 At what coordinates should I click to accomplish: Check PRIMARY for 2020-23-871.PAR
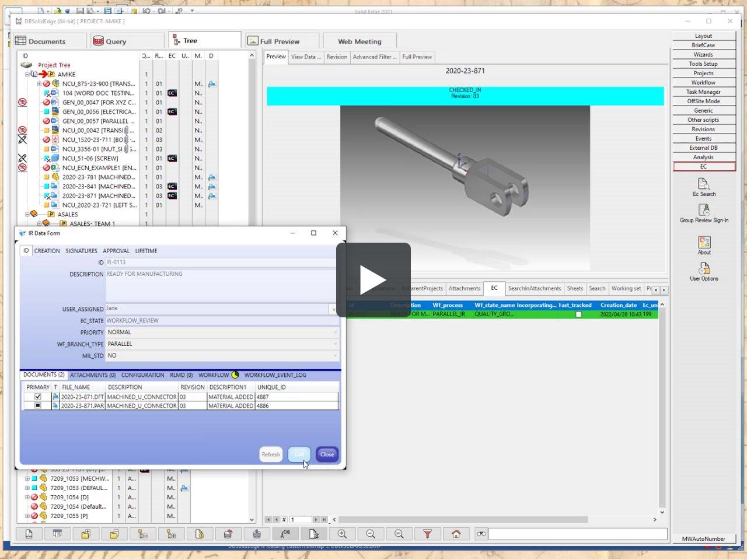click(38, 405)
